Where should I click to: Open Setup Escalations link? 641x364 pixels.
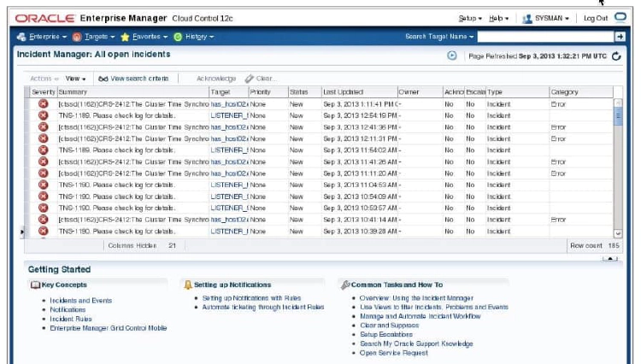[386, 335]
